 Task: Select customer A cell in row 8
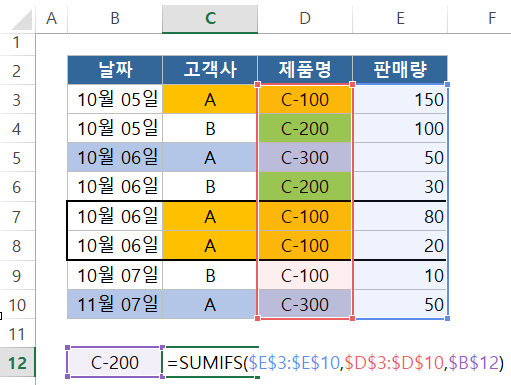click(x=210, y=246)
